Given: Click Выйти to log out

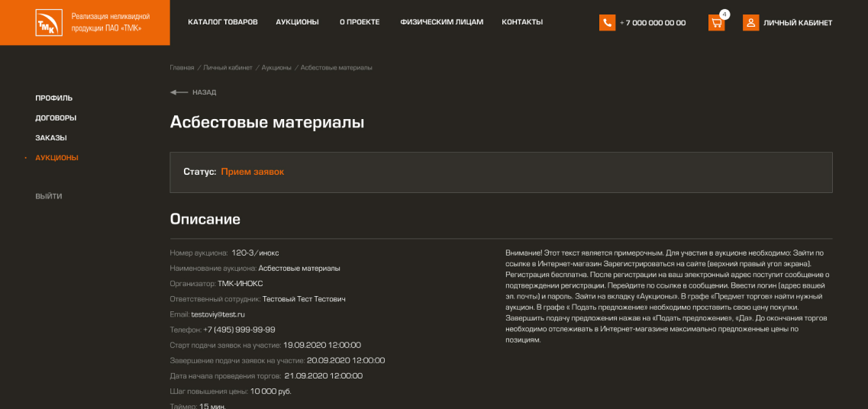Looking at the screenshot, I should [x=49, y=196].
